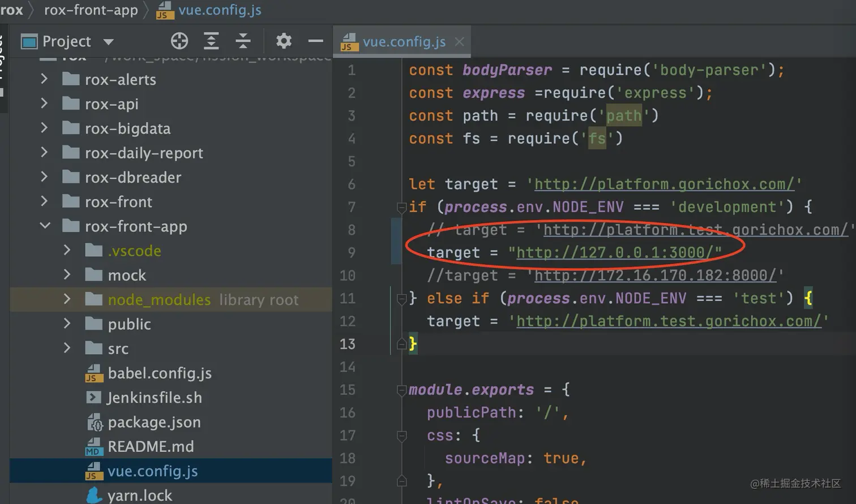Follow the platform.gorichox.com link on line 6

pyautogui.click(x=664, y=184)
